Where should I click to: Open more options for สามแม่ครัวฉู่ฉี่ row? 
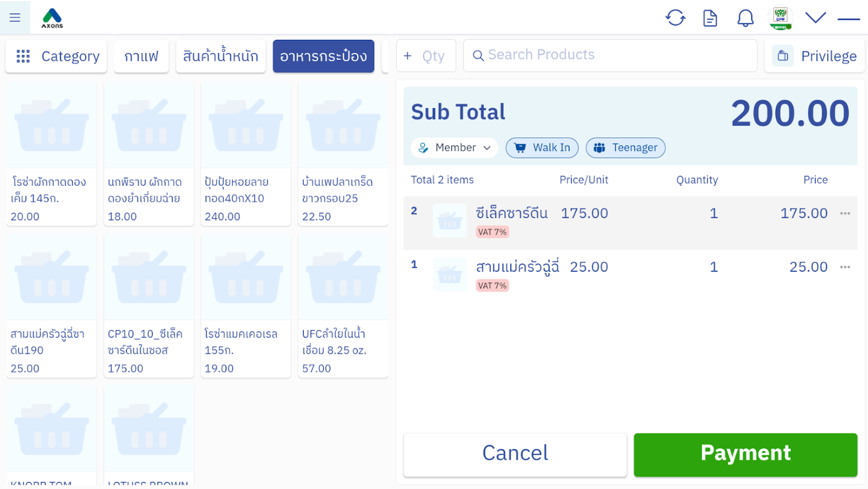(845, 267)
